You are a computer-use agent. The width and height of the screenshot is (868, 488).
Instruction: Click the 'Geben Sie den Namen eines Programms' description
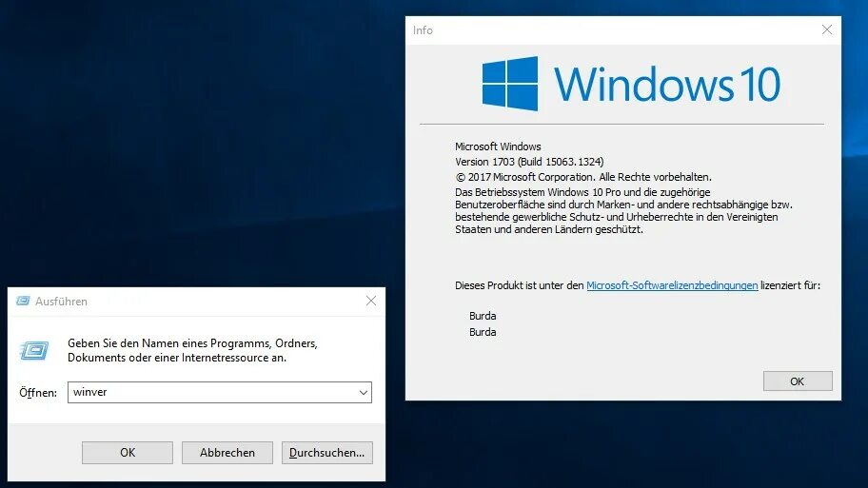coord(192,350)
